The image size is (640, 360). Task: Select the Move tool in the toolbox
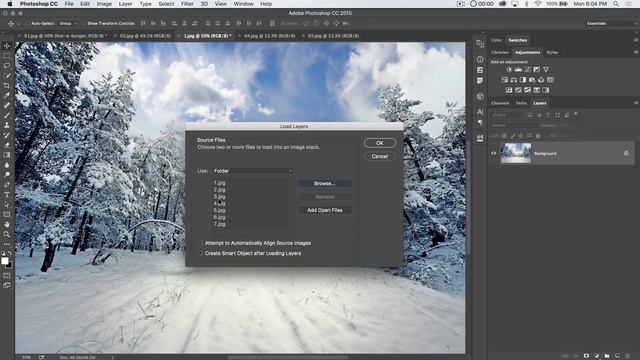7,46
